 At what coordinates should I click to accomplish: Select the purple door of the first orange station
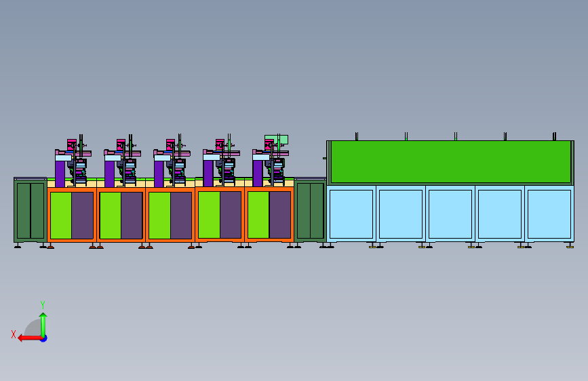83,216
